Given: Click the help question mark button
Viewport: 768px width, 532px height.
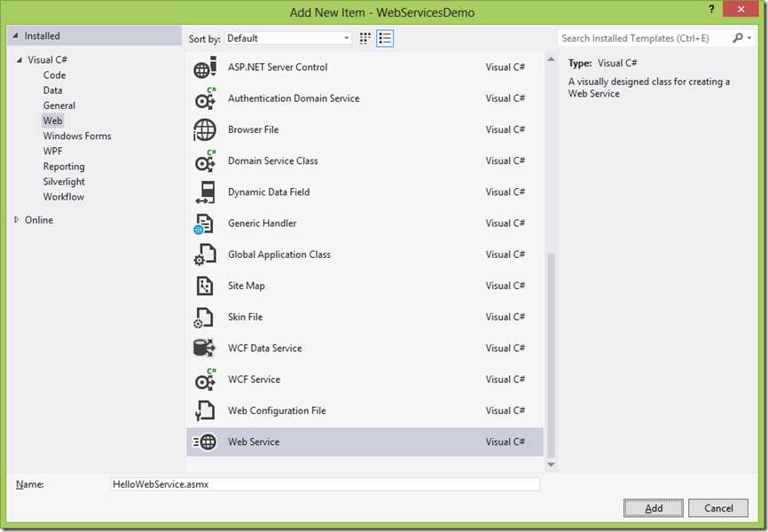Looking at the screenshot, I should point(711,9).
